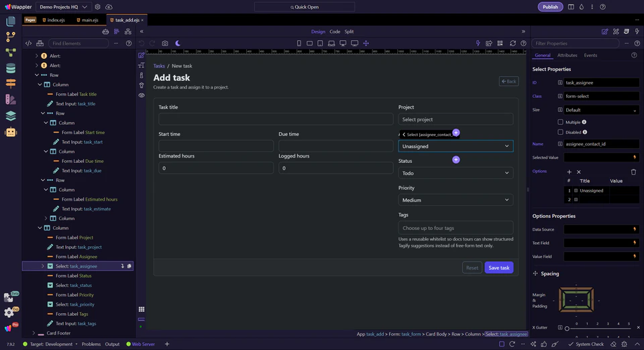Open the QR code icon in toolbar
Image resolution: width=644 pixels, height=350 pixels.
[500, 43]
